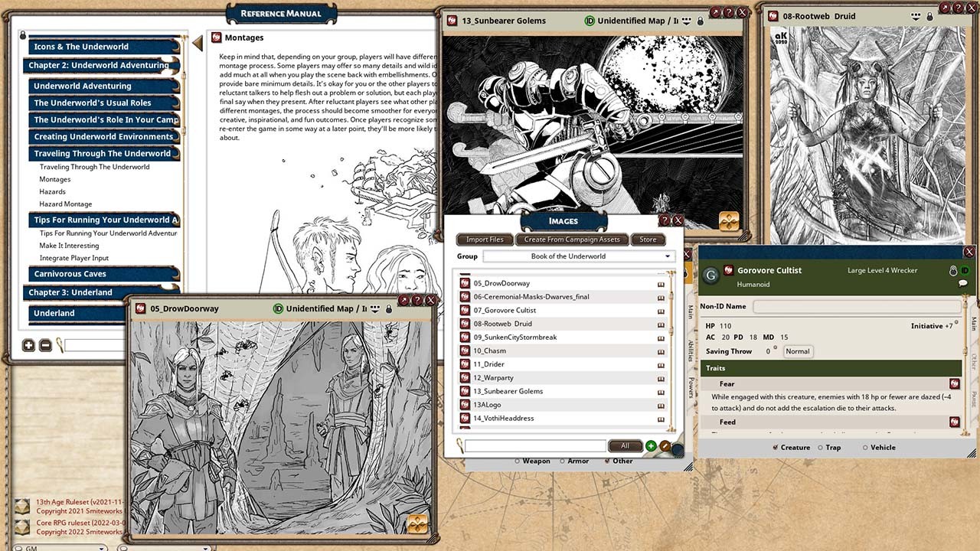Screen dimensions: 980x551
Task: Click the padlock lock icon on 13_Sunbearer Golems window
Action: click(699, 21)
